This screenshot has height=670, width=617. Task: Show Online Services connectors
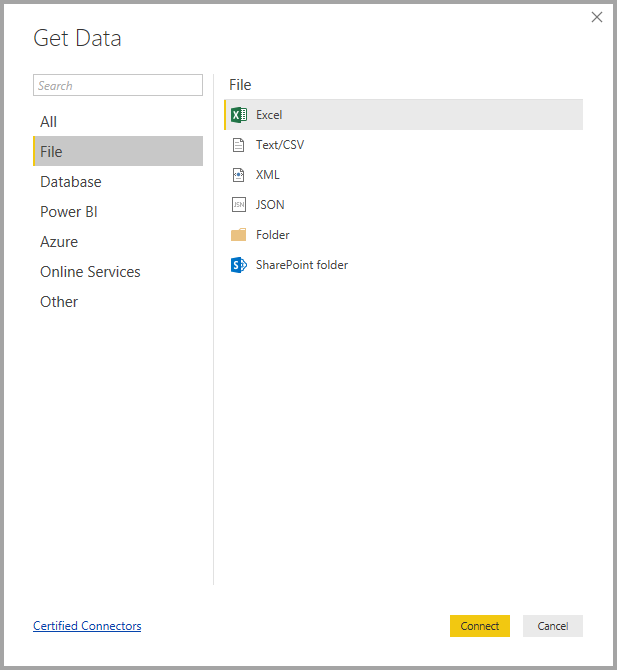pos(118,272)
